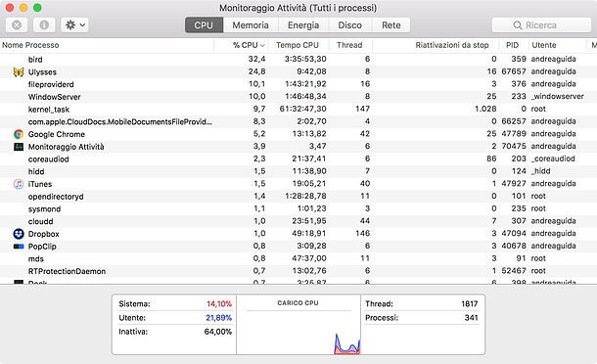The height and width of the screenshot is (364, 597).
Task: Focus the Ricerca search field
Action: tap(541, 25)
